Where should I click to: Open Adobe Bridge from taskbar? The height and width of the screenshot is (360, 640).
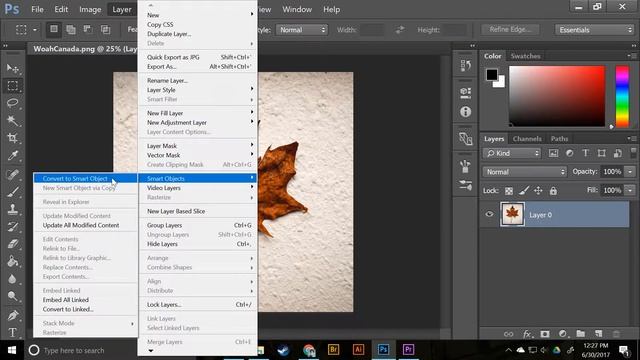333,350
